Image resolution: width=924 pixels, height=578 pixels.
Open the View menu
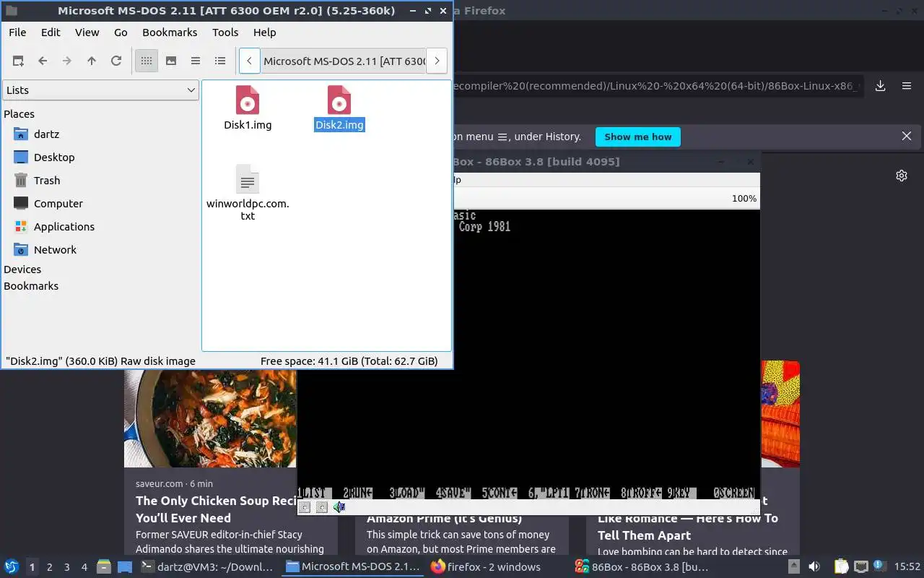click(x=87, y=33)
